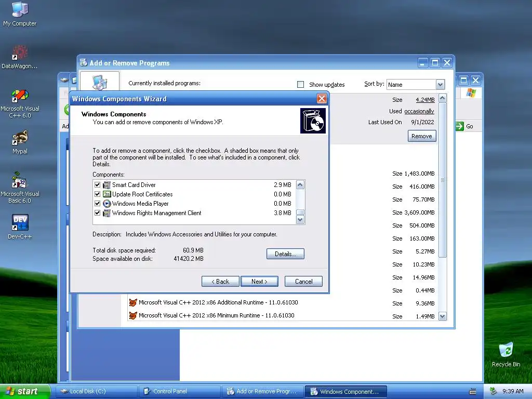Click Change or Remove Programs sidebar icon
The width and height of the screenshot is (532, 399).
click(100, 82)
